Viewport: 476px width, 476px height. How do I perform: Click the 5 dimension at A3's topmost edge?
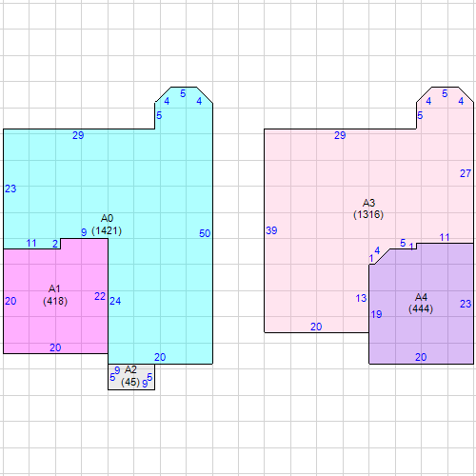tap(445, 93)
